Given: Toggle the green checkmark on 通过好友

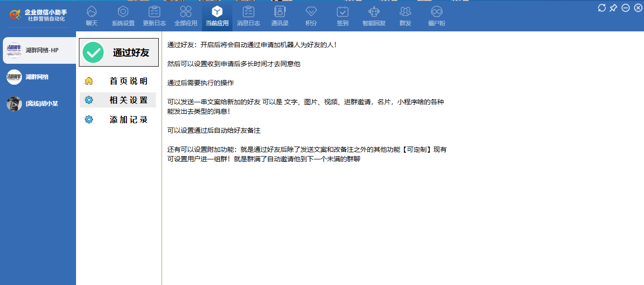Looking at the screenshot, I should [x=93, y=52].
